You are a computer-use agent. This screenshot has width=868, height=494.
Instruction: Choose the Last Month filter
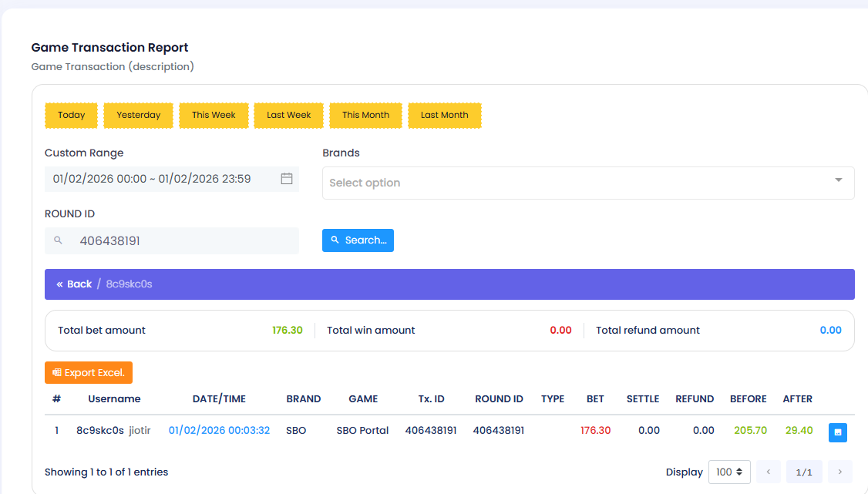[x=444, y=115]
